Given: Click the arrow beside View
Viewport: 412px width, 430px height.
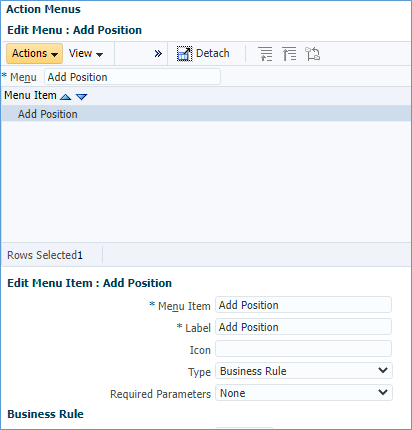Looking at the screenshot, I should 99,55.
